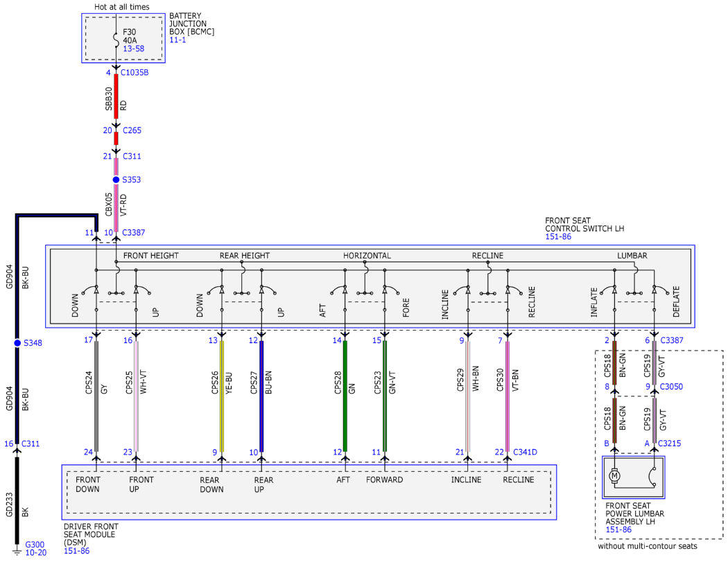
Task: Click the lumbar motor symbol
Action: coord(614,475)
